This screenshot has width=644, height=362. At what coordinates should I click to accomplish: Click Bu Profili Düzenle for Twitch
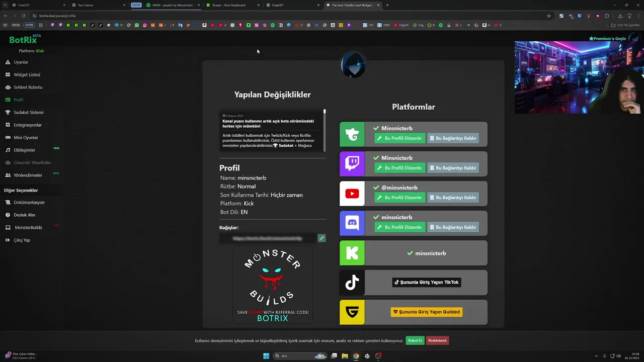399,168
